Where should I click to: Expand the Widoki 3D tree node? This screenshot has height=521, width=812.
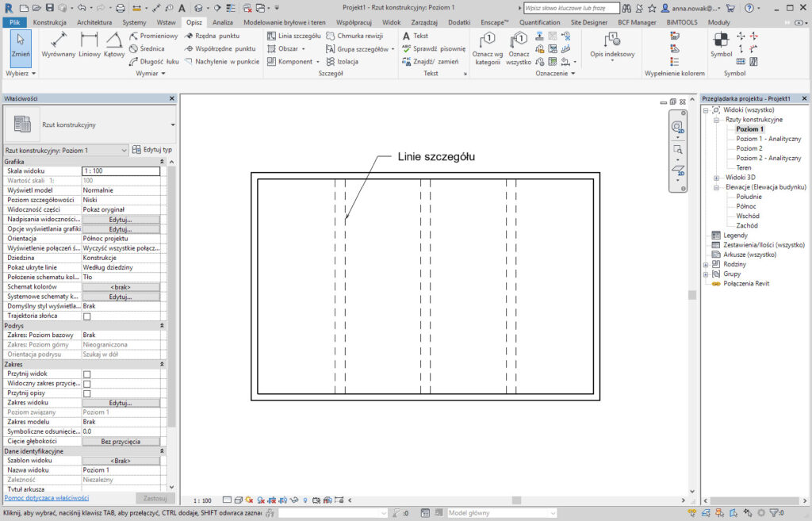pos(716,178)
